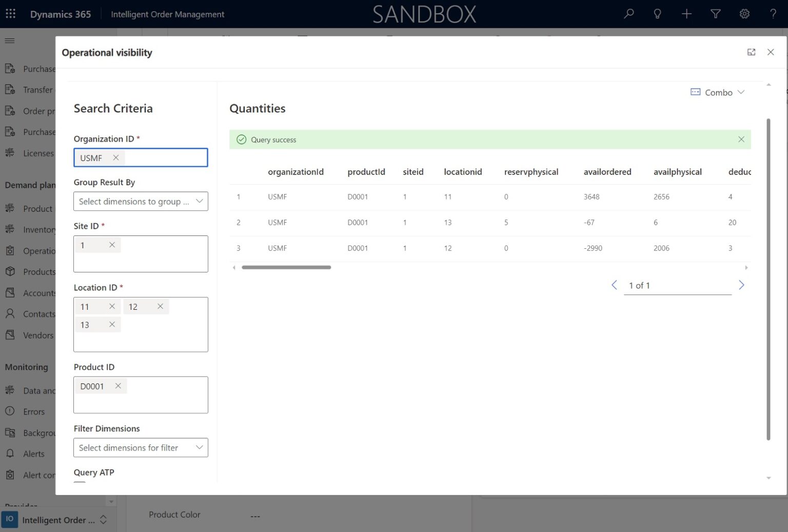788x532 pixels.
Task: Dismiss the Query success message
Action: point(741,139)
